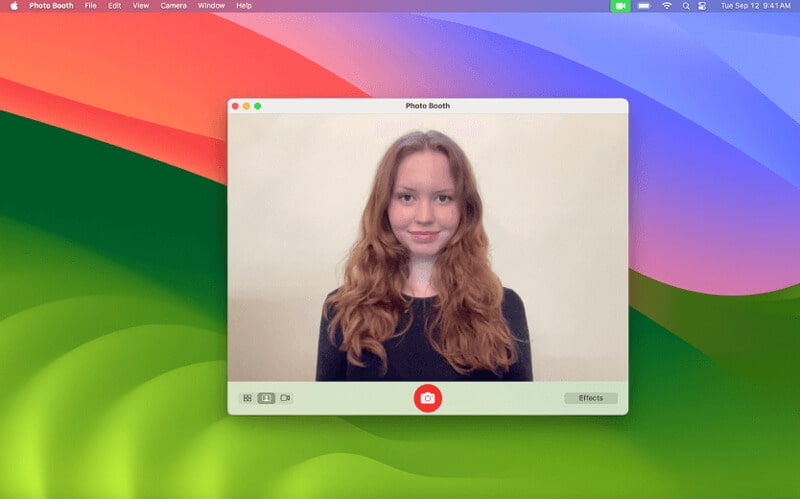800x499 pixels.
Task: Expand the Camera menu
Action: click(x=173, y=6)
